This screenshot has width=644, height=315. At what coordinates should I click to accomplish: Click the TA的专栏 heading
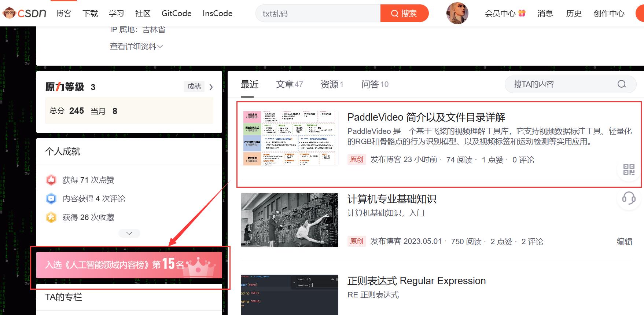tap(63, 297)
